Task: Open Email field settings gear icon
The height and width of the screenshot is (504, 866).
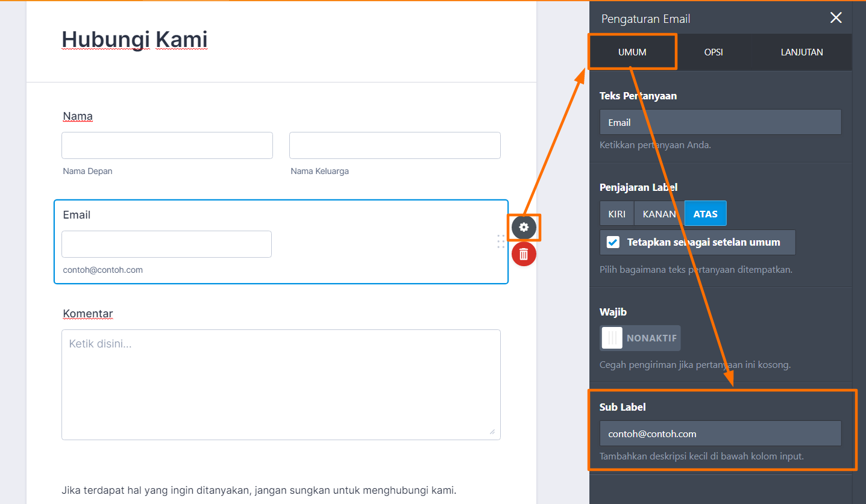Action: click(524, 228)
